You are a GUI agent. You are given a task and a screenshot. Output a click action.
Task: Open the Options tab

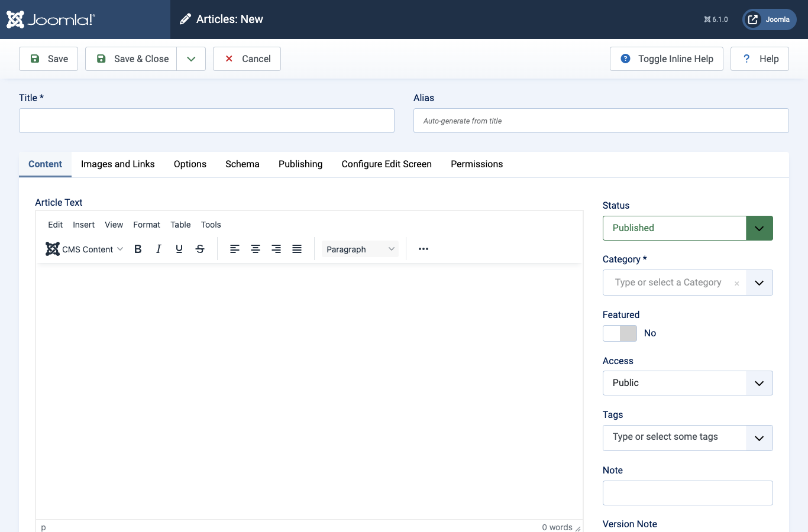pyautogui.click(x=190, y=164)
